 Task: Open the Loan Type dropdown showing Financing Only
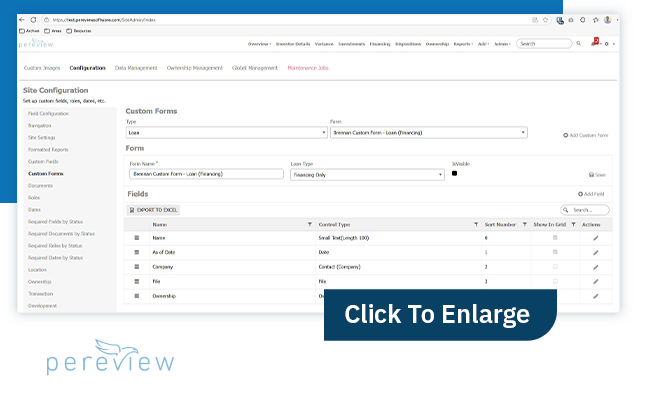point(367,175)
